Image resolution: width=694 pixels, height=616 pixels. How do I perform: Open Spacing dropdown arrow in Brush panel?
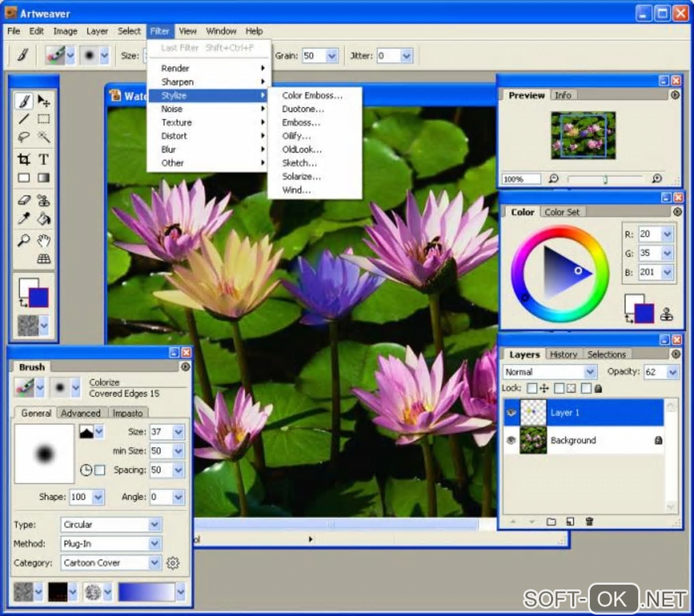click(178, 470)
